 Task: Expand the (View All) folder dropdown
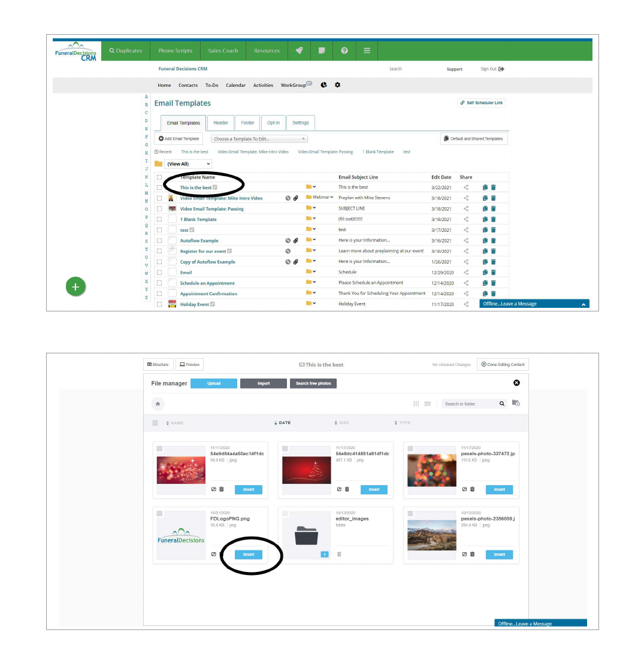(188, 164)
